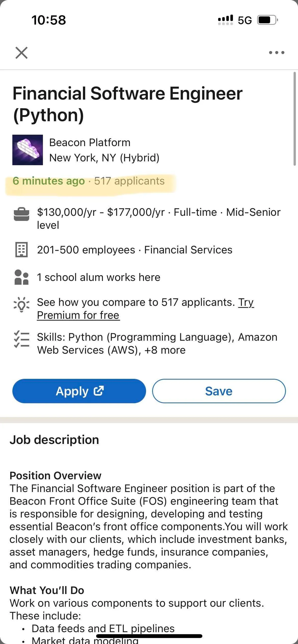Tap the people alumni icon
The image size is (298, 644).
coord(22,277)
